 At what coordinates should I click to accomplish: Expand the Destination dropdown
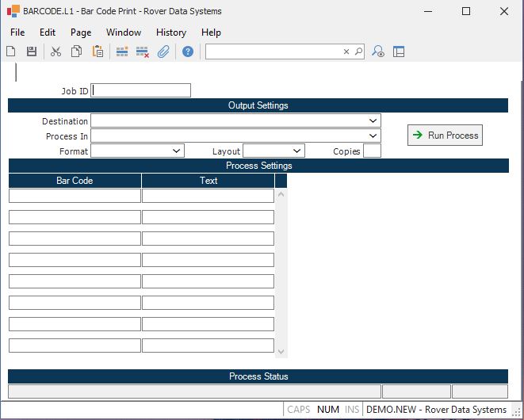(373, 120)
